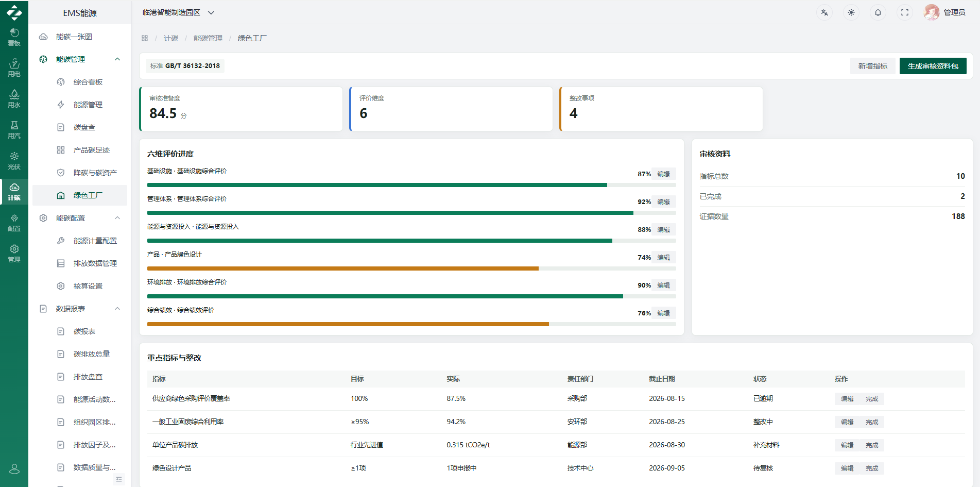Open the 用电 electricity rail icon
The image size is (980, 487).
[14, 68]
